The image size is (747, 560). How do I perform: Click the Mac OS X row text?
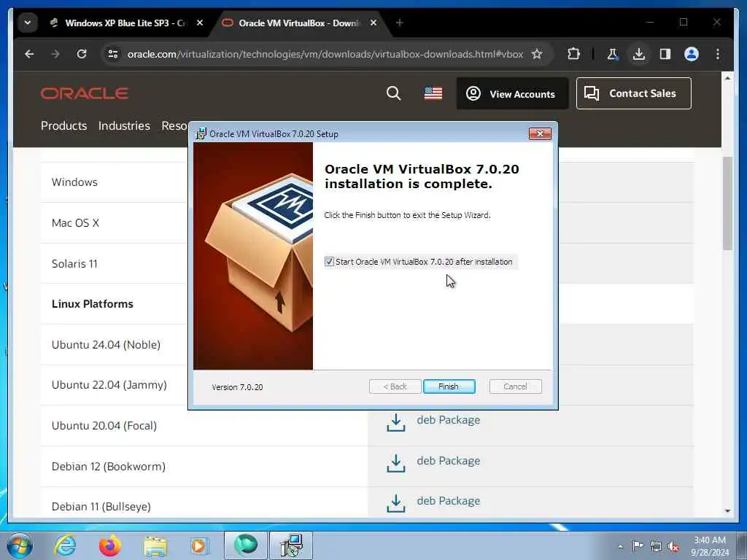75,223
